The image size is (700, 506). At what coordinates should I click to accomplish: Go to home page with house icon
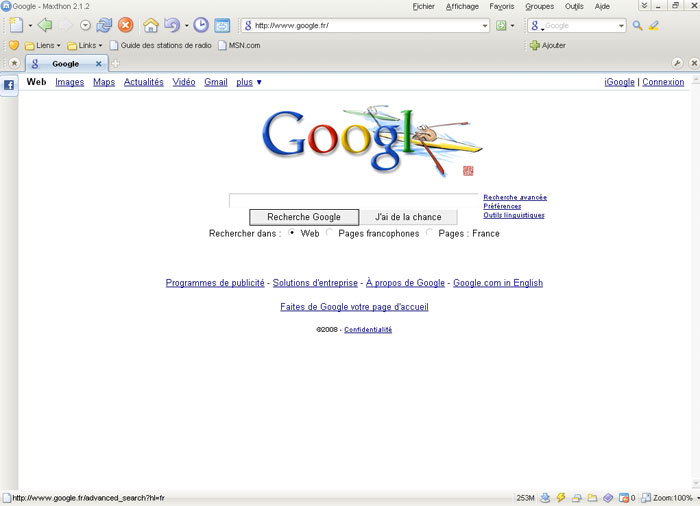pyautogui.click(x=151, y=25)
